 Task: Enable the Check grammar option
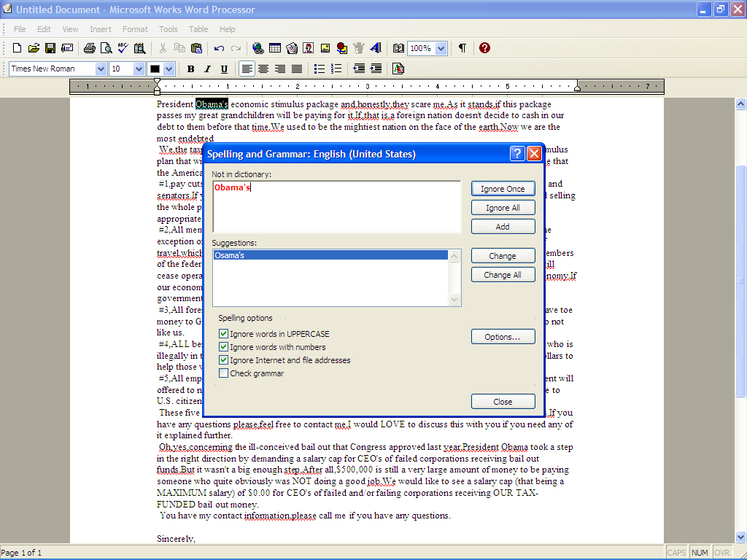click(x=224, y=372)
